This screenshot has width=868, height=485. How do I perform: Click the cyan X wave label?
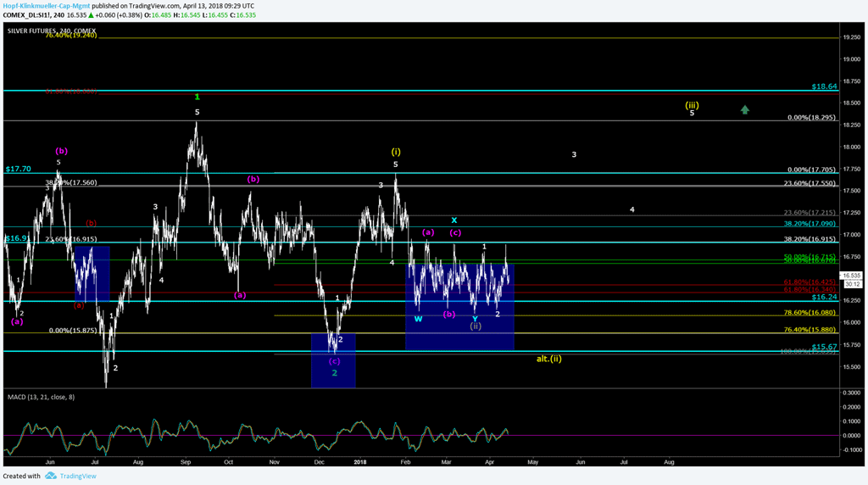tap(454, 220)
